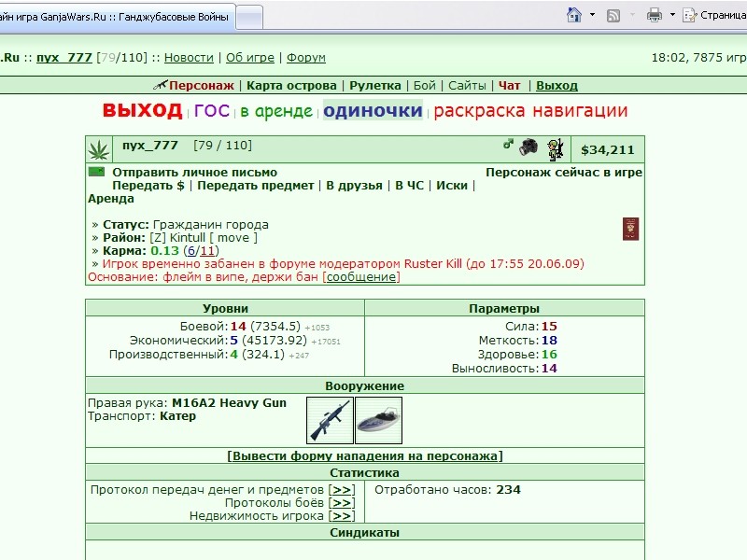The height and width of the screenshot is (560, 747).
Task: Select the одиночки navigation tab
Action: tap(373, 110)
